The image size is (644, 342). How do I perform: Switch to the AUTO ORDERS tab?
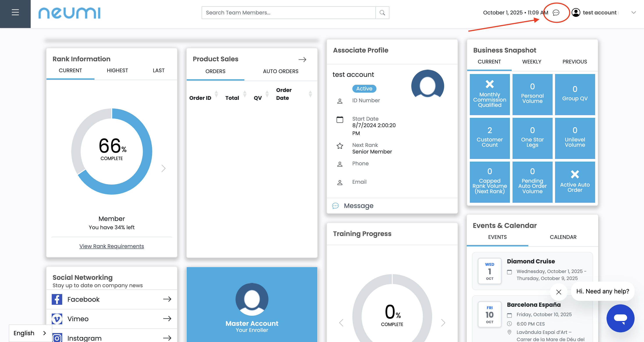point(280,71)
